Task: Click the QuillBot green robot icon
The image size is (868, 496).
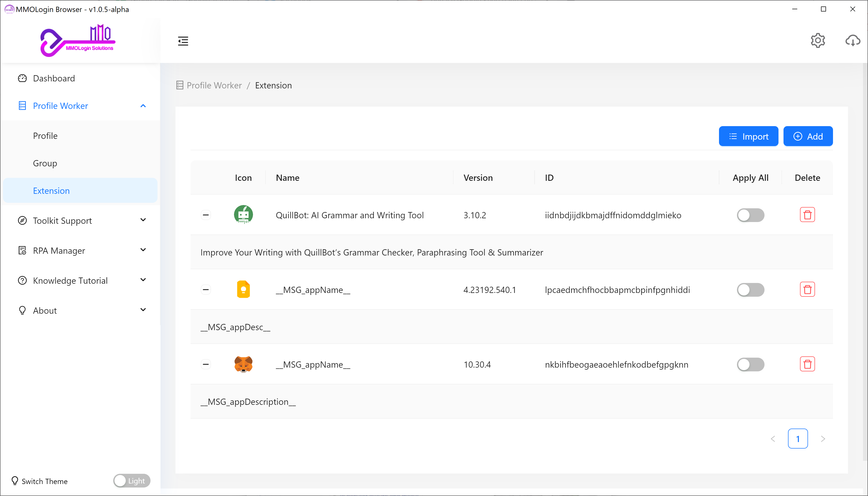Action: (x=243, y=215)
